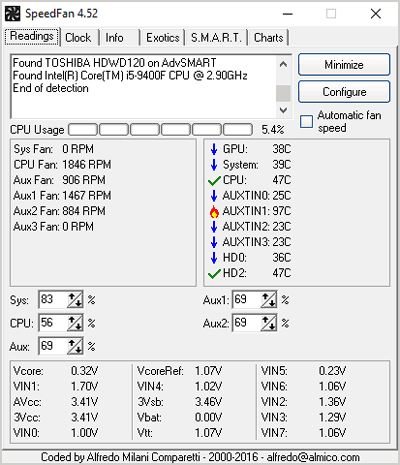The width and height of the screenshot is (400, 465).
Task: Click the alfredo@almico.com credit in status bar
Action: click(313, 457)
